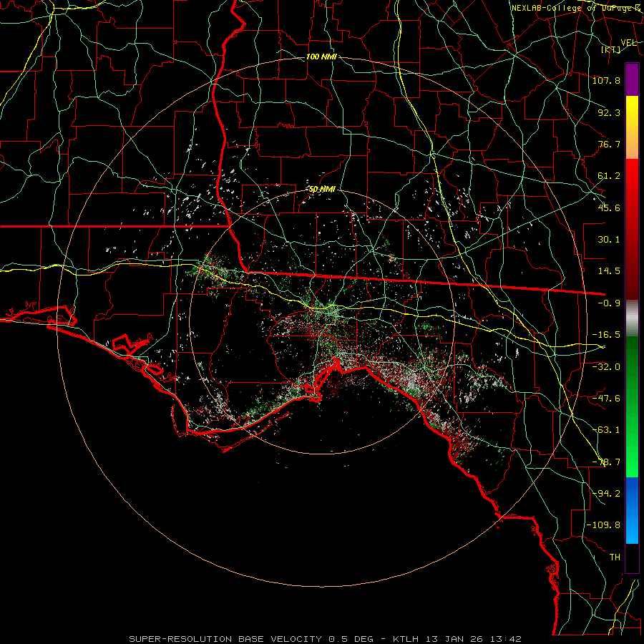
Task: Select the -47.6 value on velocity scale
Action: [x=607, y=399]
